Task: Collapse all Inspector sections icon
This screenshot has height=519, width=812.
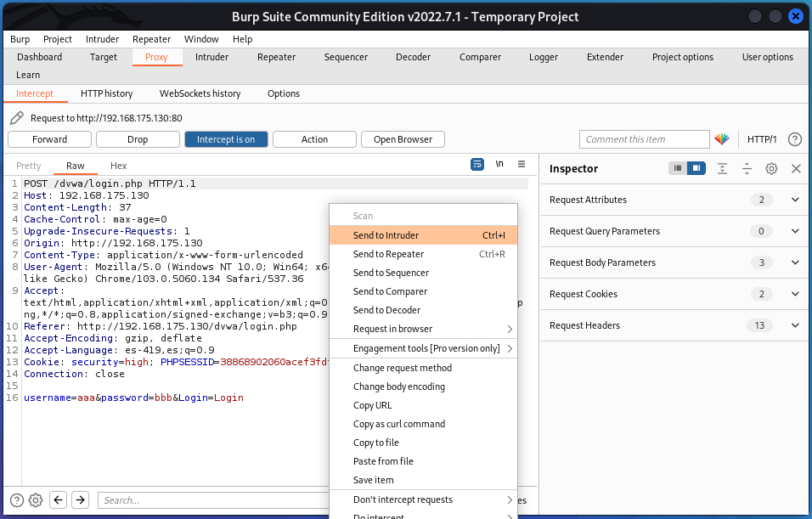Action: (747, 168)
